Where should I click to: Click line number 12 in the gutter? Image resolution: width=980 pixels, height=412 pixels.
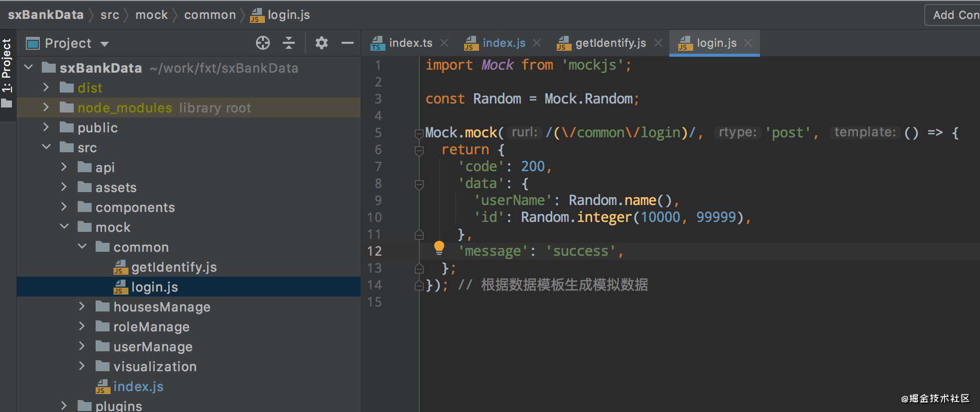[x=374, y=251]
